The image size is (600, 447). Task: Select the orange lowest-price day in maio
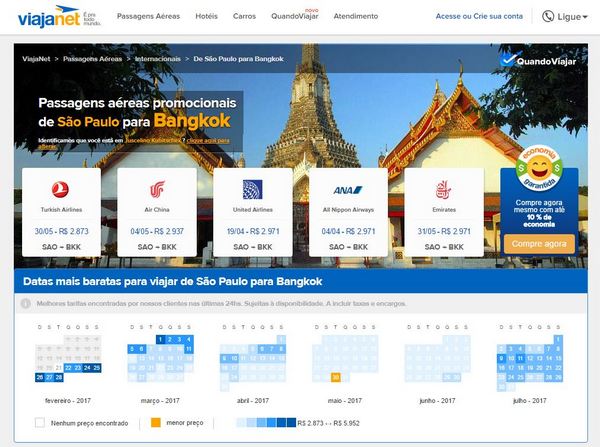click(336, 377)
